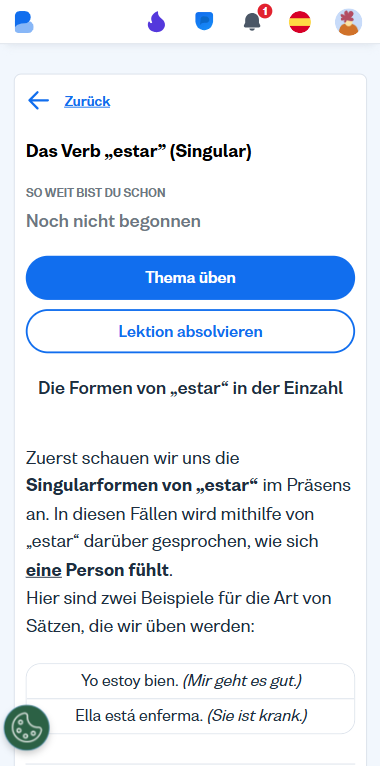Open the profile avatar menu
380x766 pixels.
click(x=348, y=22)
